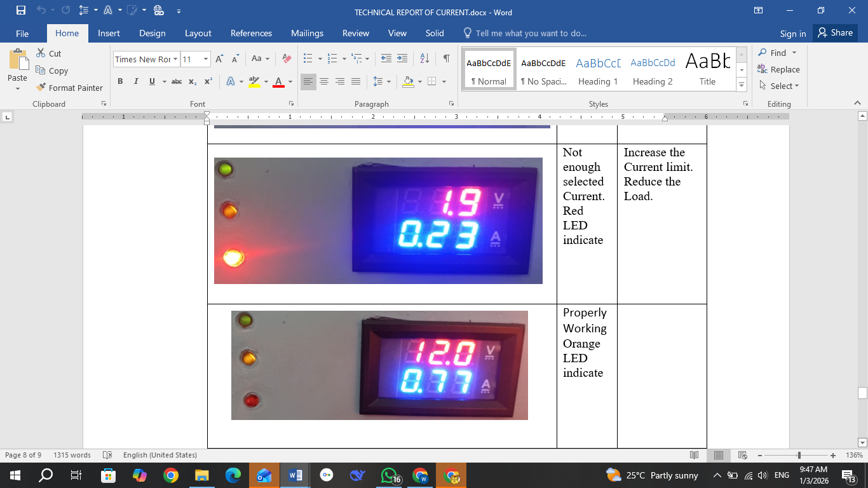Apply subscript formatting

193,81
